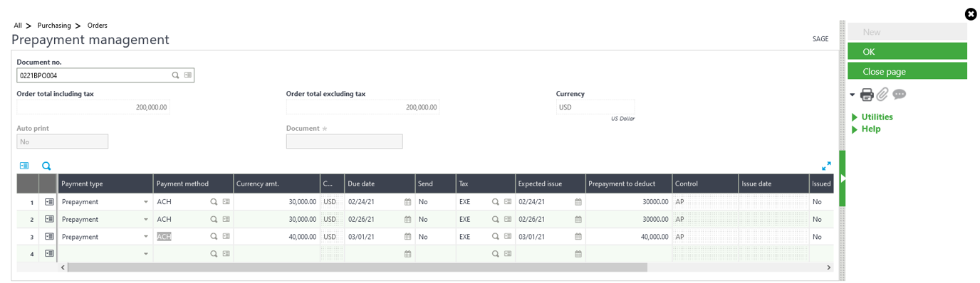980x283 pixels.
Task: Search payment method in row 3
Action: (x=214, y=237)
